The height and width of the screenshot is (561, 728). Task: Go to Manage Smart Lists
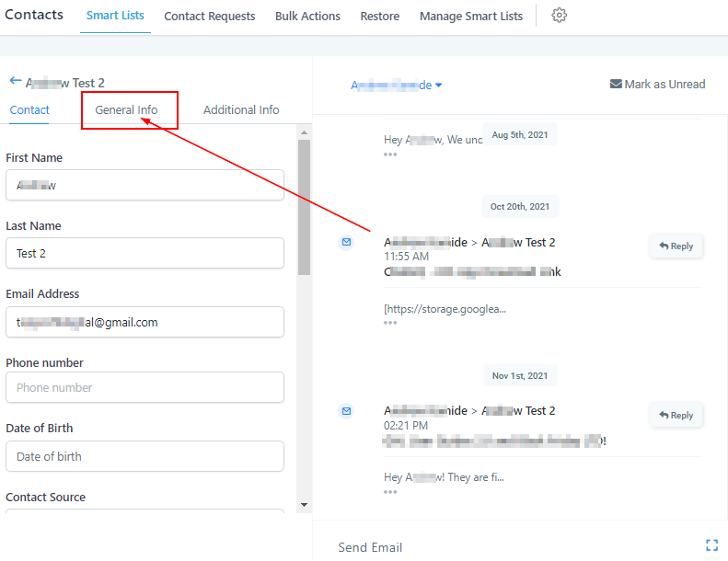(470, 16)
